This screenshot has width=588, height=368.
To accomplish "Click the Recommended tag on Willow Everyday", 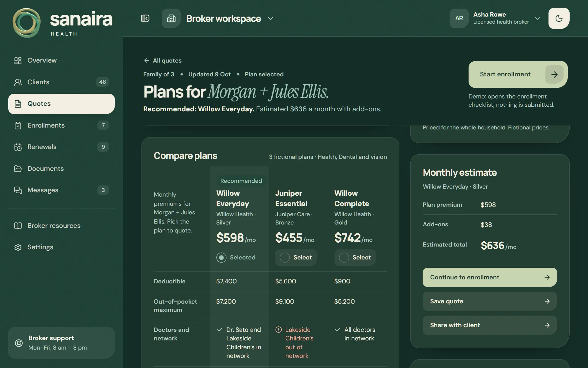I will (x=241, y=181).
